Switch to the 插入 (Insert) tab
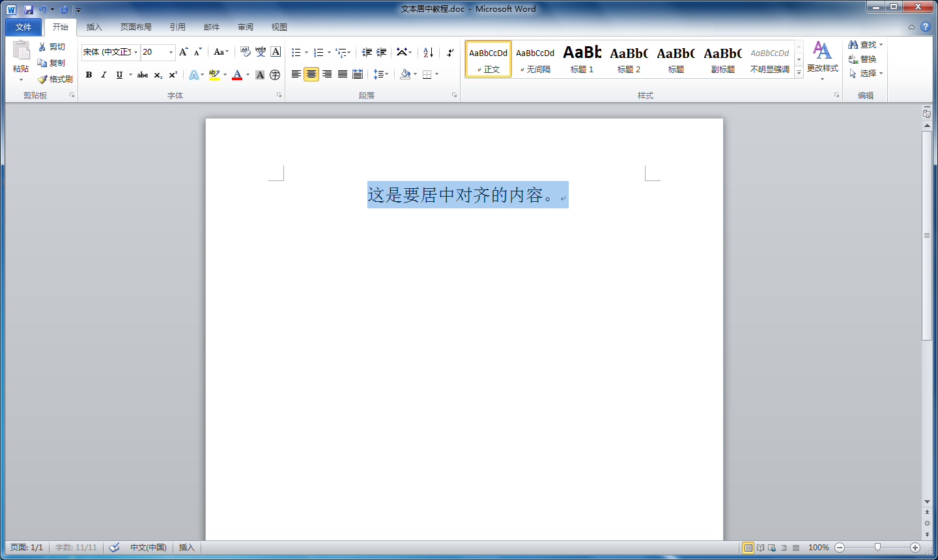938x560 pixels. (x=94, y=27)
